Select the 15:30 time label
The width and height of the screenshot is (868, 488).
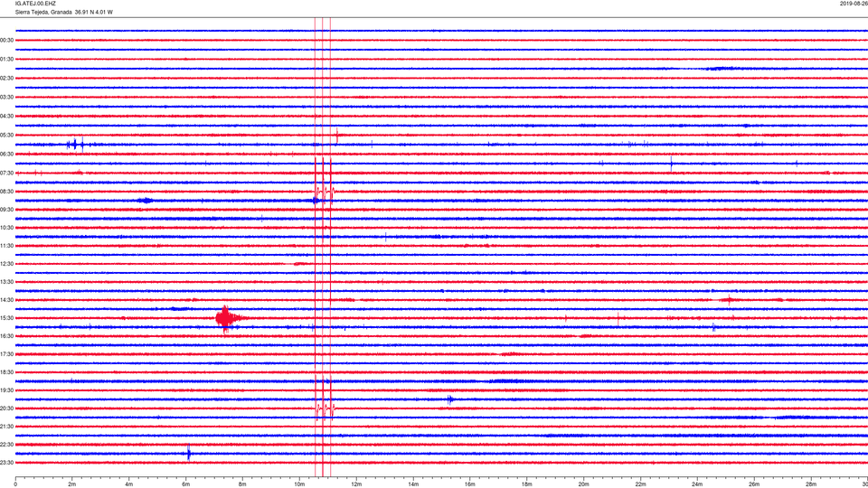pos(6,318)
